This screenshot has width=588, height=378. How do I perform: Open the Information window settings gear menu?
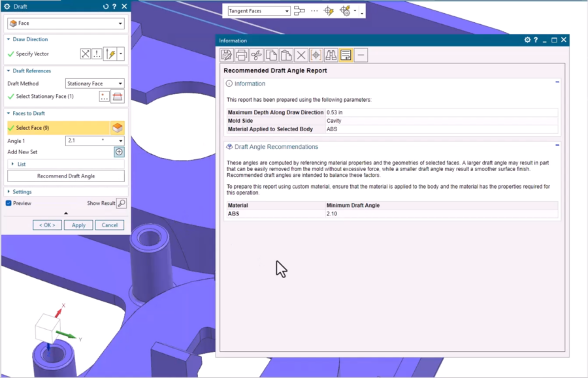click(527, 40)
